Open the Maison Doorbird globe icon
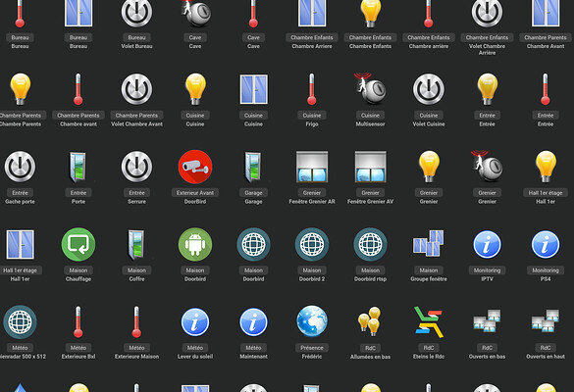 click(254, 244)
